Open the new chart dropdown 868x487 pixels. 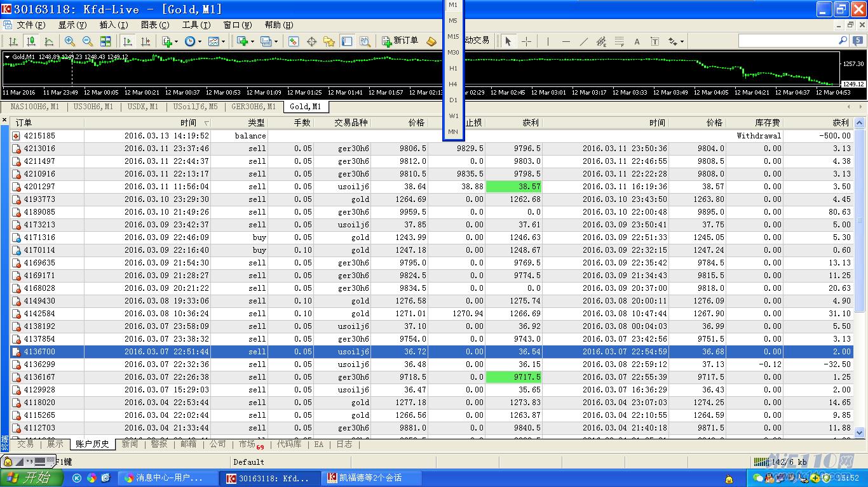pos(245,41)
